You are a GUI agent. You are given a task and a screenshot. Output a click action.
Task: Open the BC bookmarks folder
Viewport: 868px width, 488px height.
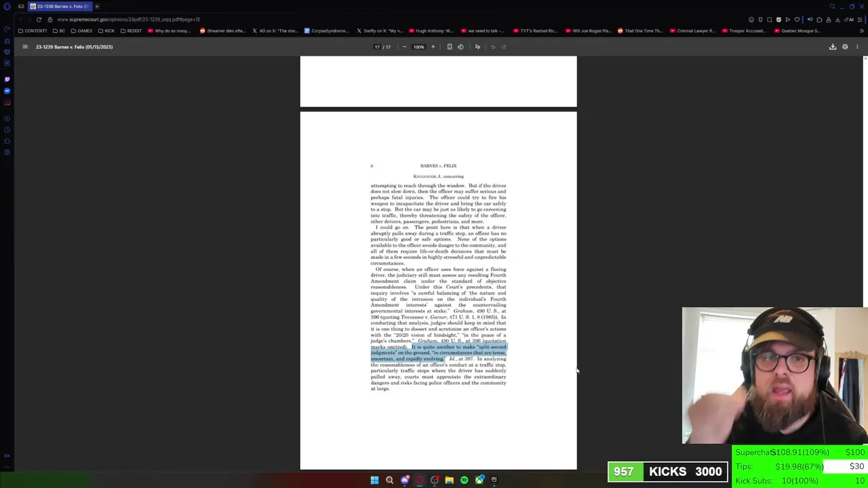click(x=60, y=30)
